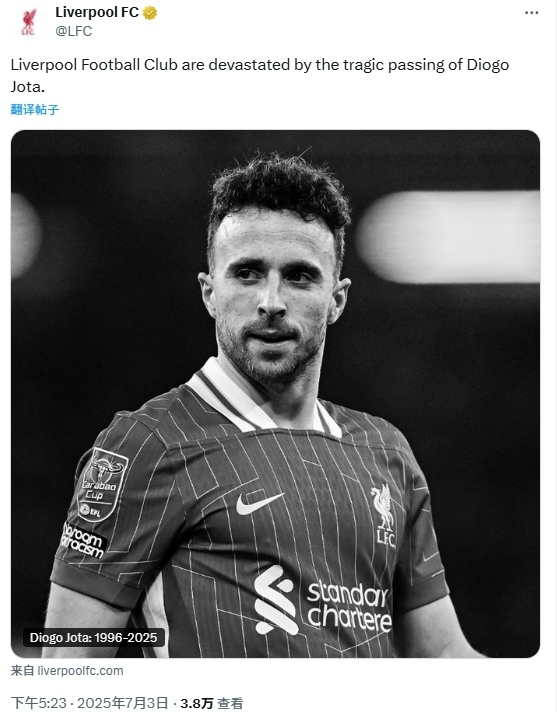The height and width of the screenshot is (712, 557).
Task: Click the 2025年7月3日 post date
Action: (122, 703)
